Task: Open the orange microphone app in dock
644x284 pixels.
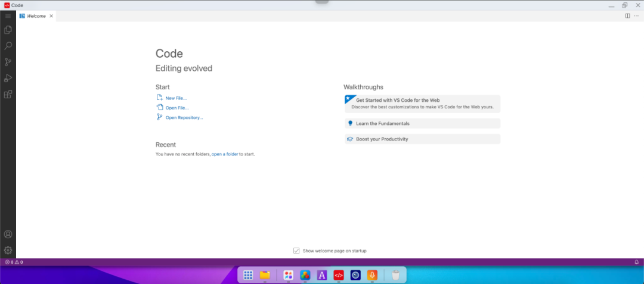Action: [372, 275]
